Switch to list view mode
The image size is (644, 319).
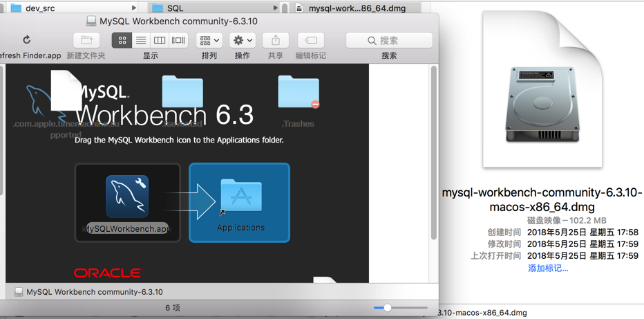(141, 40)
